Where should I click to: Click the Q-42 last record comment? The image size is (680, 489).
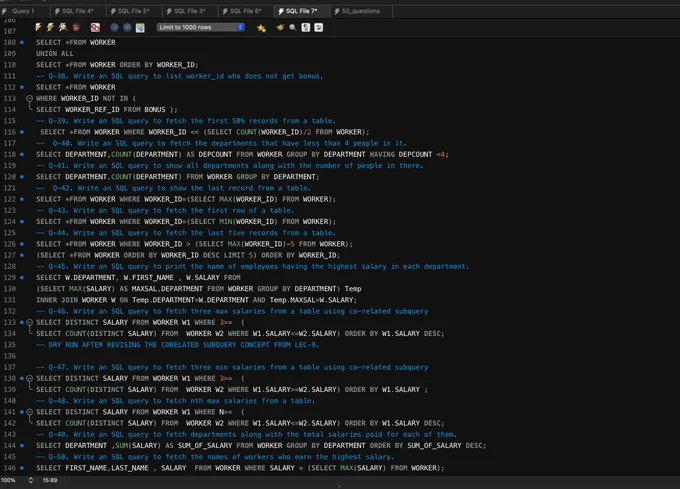coord(173,188)
